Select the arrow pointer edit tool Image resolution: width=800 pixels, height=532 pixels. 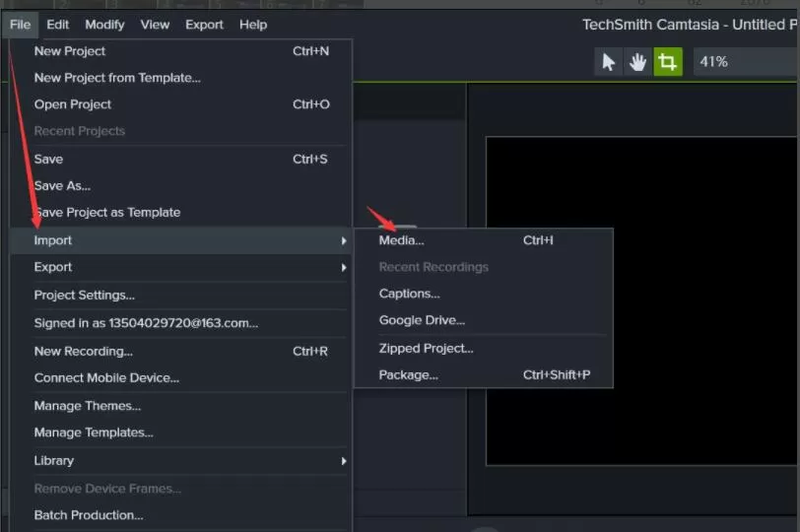(608, 62)
